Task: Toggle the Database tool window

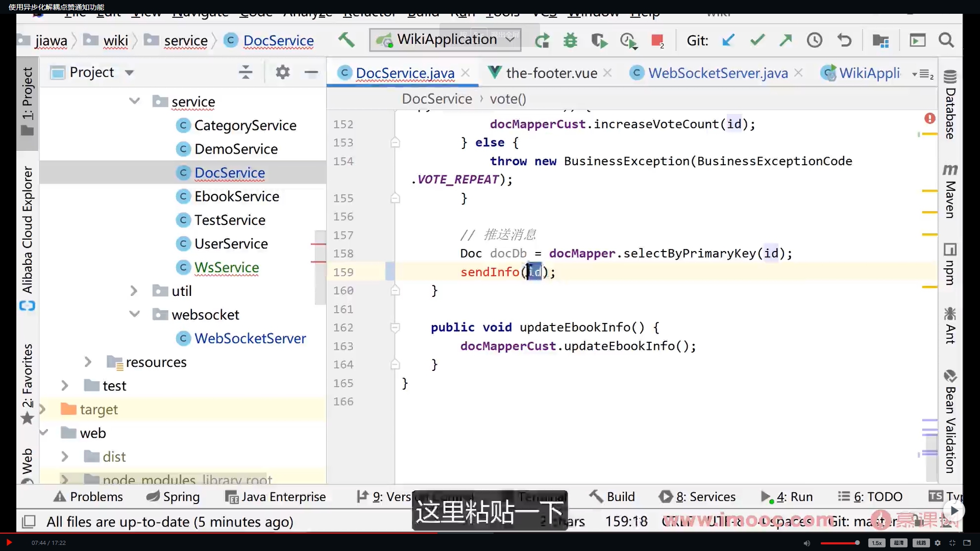Action: click(x=950, y=105)
